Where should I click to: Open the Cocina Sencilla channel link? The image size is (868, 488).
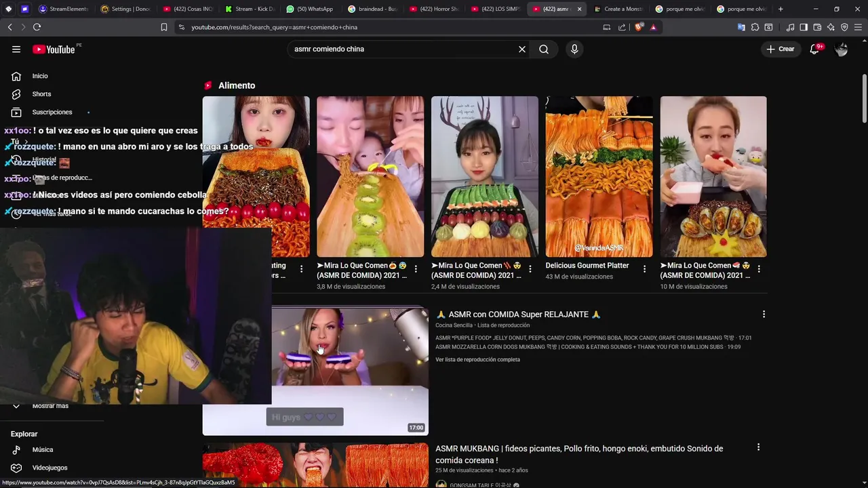coord(454,325)
